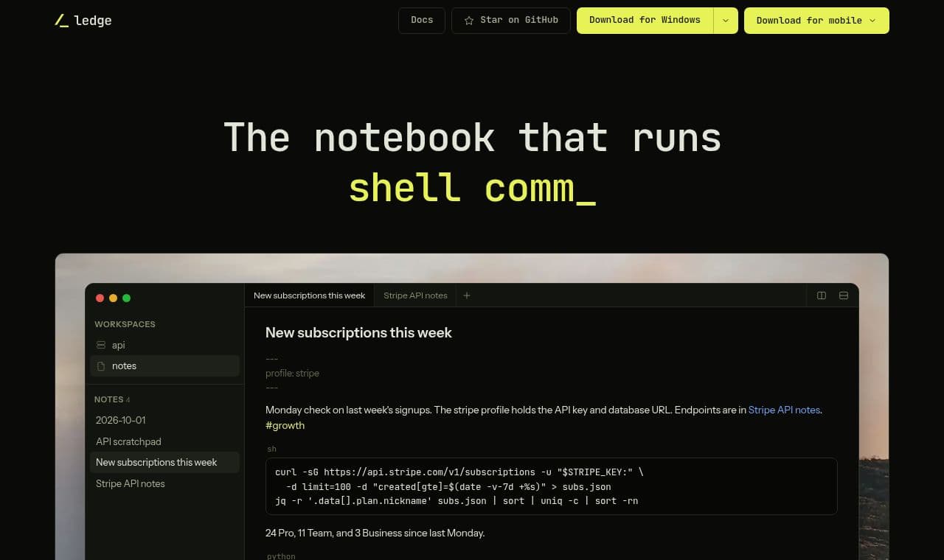Click the headline 'The notebook that runs'

pyautogui.click(x=472, y=137)
